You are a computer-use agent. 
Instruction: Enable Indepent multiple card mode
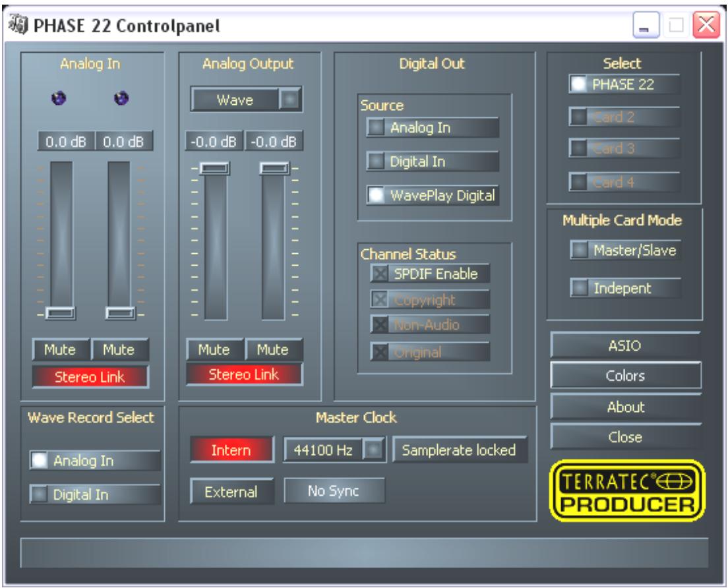625,287
